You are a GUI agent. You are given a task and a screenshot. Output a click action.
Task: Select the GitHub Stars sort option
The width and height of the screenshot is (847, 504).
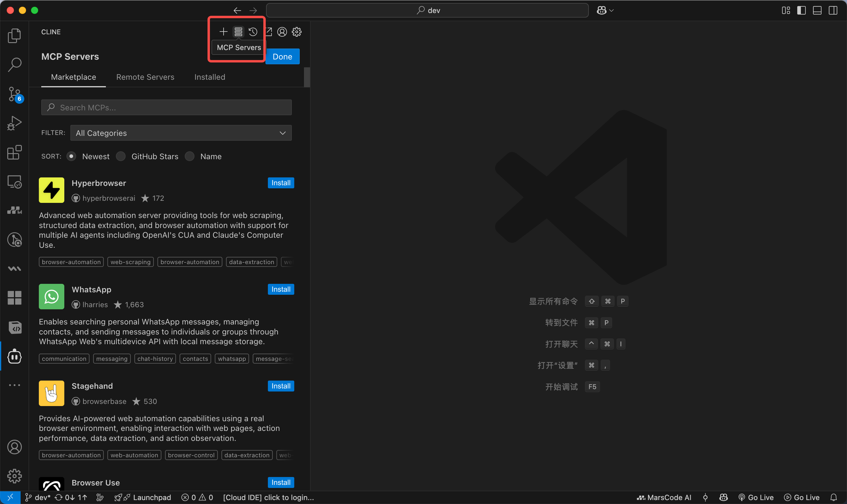pyautogui.click(x=121, y=156)
